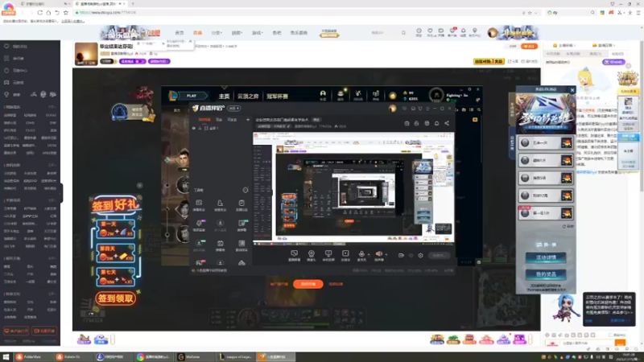
Task: Open 活动详情 in the LOL activity panel
Action: (546, 257)
